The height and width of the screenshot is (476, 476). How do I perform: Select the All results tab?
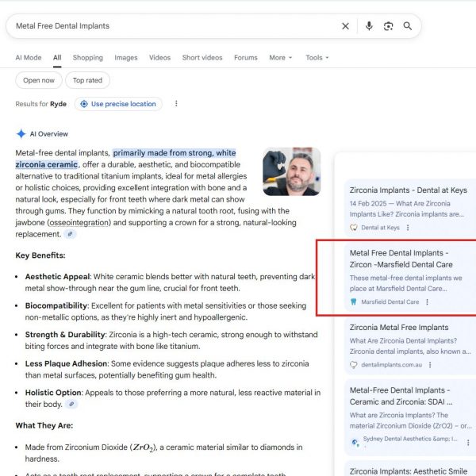[x=57, y=58]
